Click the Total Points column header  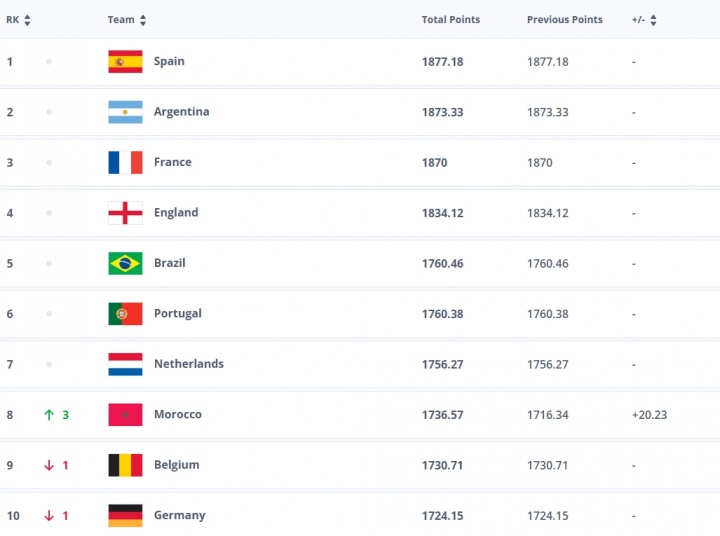(x=450, y=20)
